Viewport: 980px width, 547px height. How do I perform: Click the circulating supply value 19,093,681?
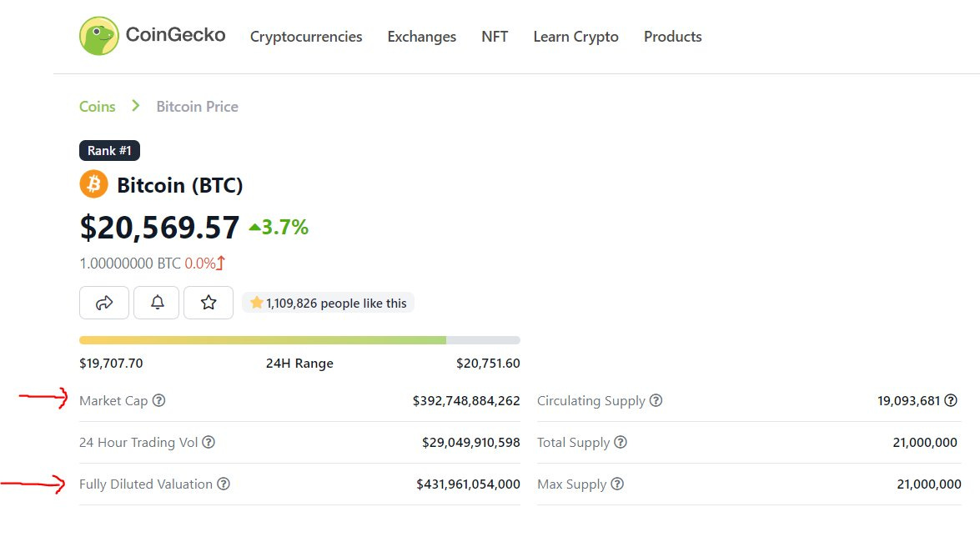point(909,401)
